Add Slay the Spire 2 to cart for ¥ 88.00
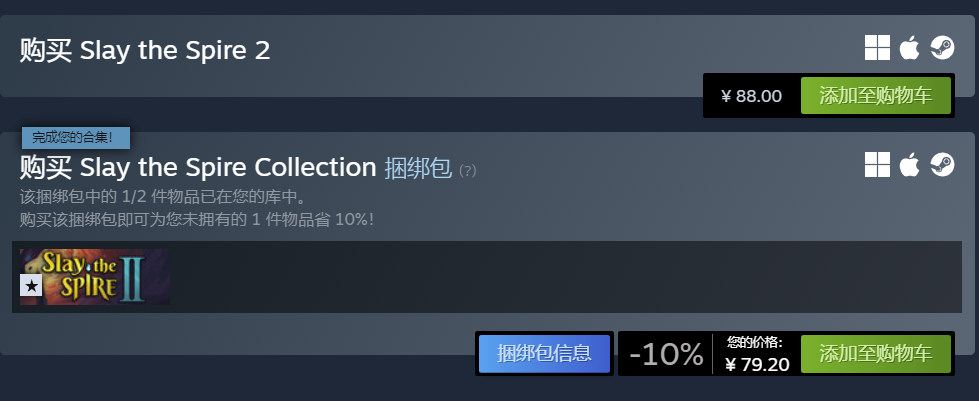 click(875, 96)
